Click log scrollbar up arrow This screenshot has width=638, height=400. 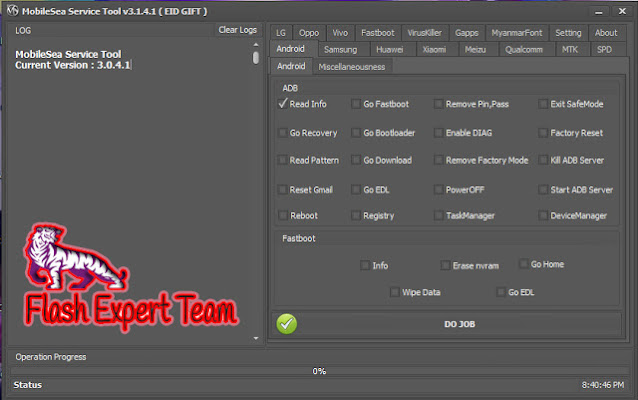(256, 44)
